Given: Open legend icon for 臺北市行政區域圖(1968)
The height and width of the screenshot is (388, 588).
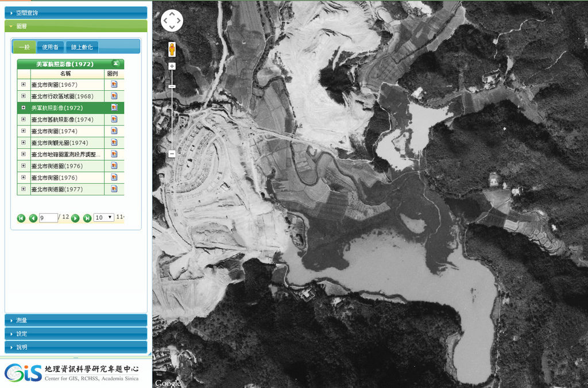Looking at the screenshot, I should tap(114, 96).
